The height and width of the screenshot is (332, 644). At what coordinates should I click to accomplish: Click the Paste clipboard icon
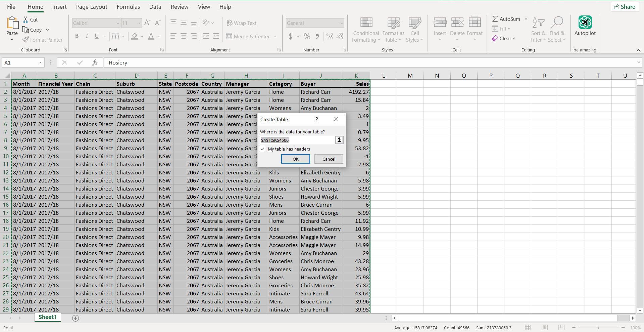click(x=12, y=23)
